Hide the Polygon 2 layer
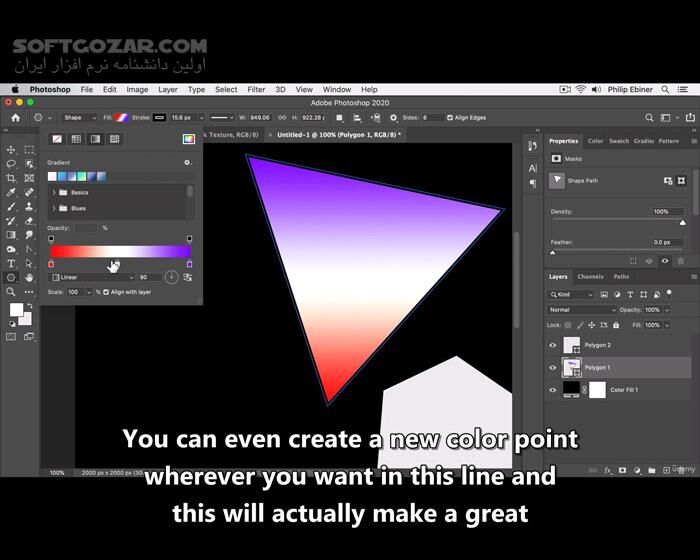Image resolution: width=700 pixels, height=560 pixels. [553, 345]
